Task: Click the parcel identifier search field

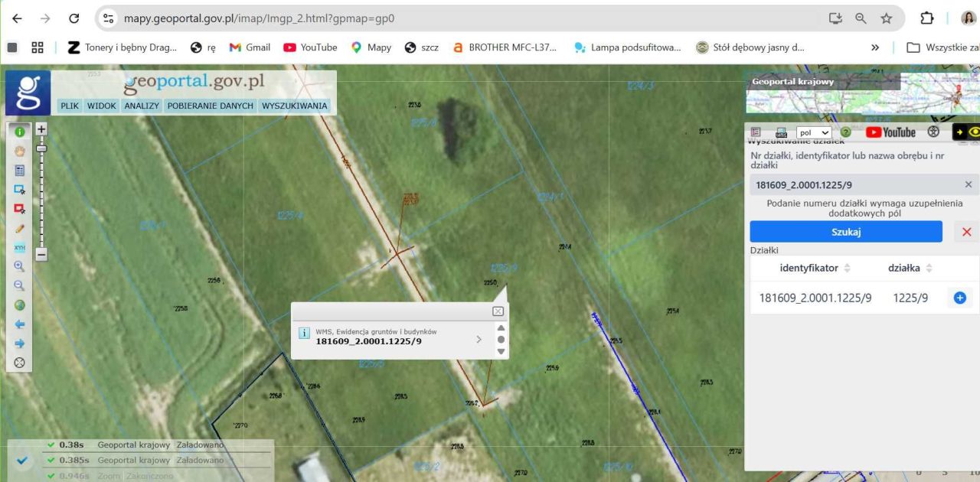Action: (854, 184)
